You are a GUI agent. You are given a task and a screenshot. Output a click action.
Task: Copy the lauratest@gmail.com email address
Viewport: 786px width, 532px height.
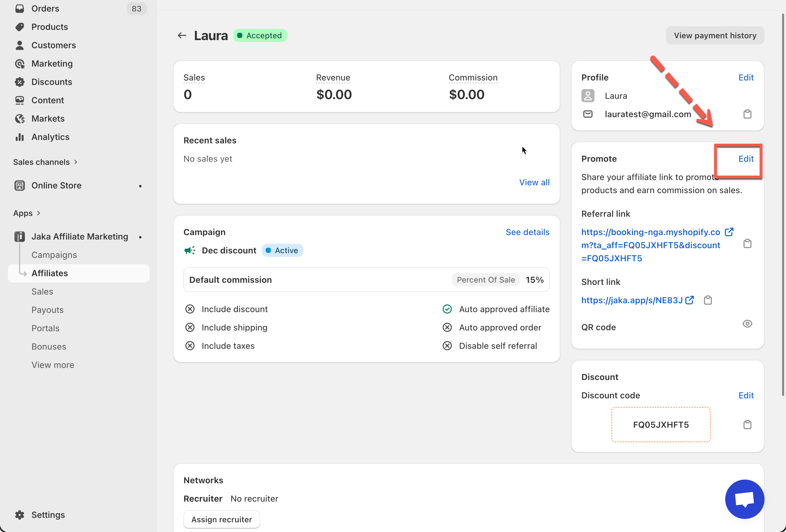(x=747, y=114)
